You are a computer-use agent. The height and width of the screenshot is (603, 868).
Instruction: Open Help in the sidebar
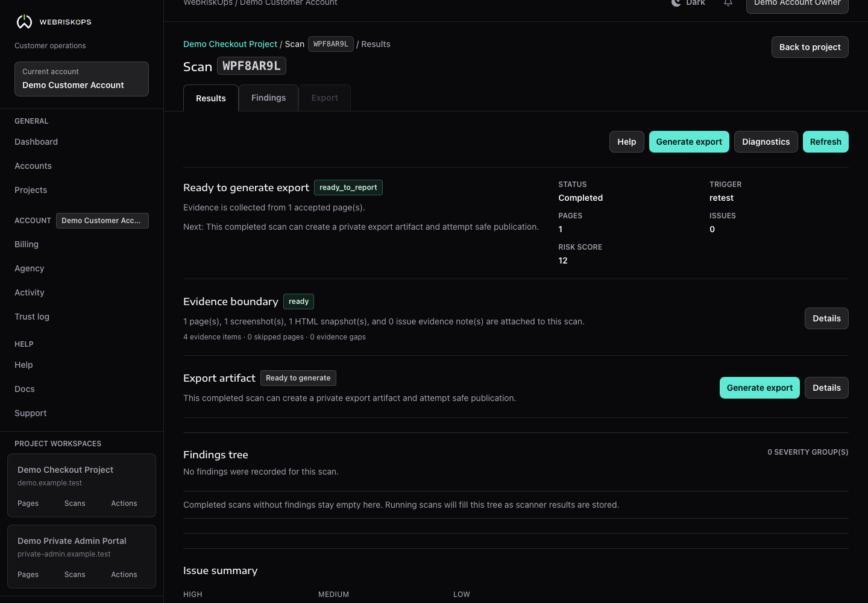coord(24,365)
